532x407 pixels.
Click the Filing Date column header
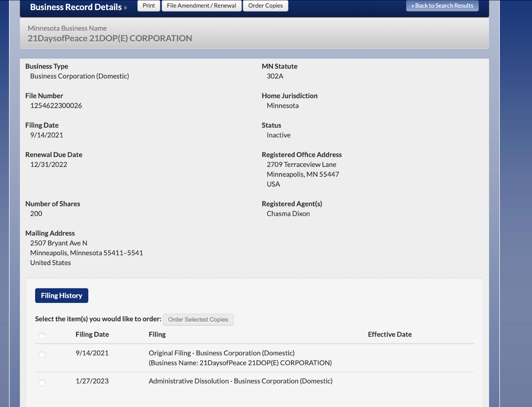pyautogui.click(x=92, y=334)
